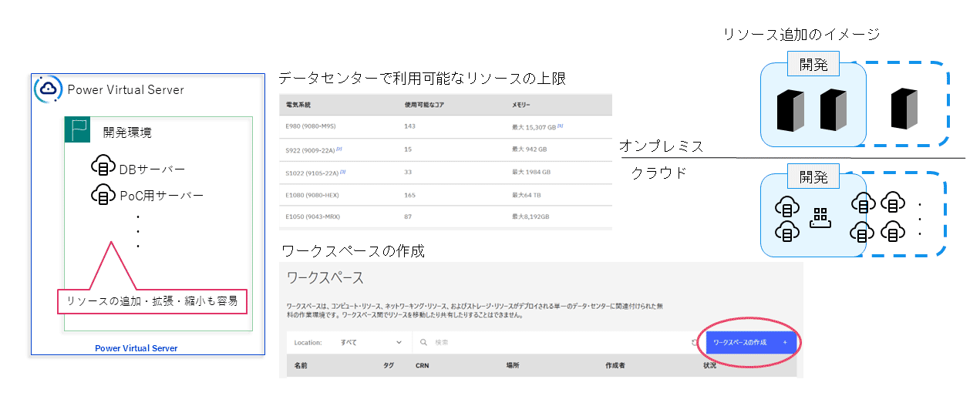980x396 pixels.
Task: Select the E1080 (9080-HEX) table row
Action: [x=446, y=195]
